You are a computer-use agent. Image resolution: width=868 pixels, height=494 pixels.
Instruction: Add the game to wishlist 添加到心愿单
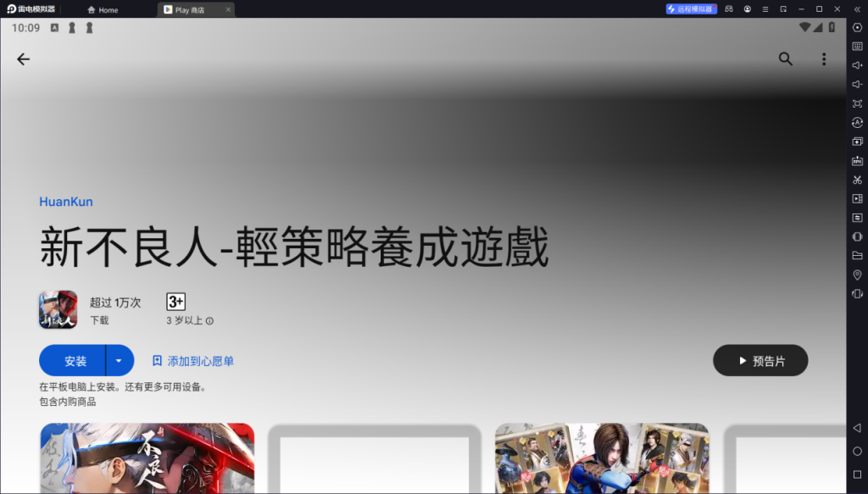[193, 361]
